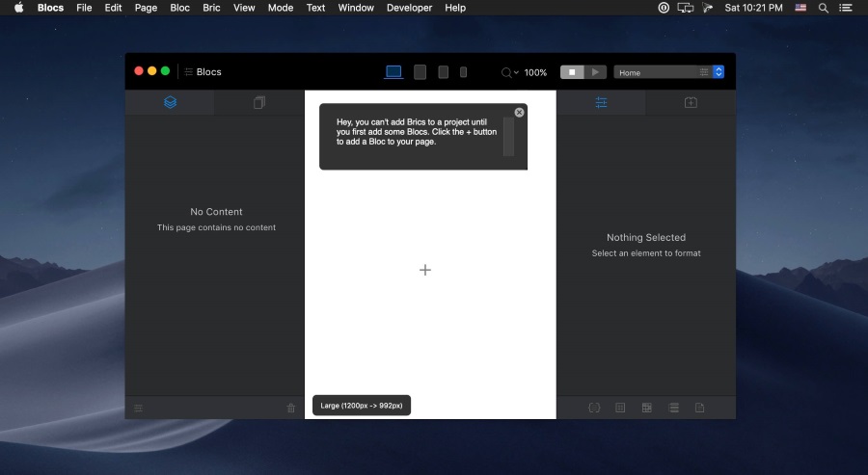Close the Brics hint notification
This screenshot has height=475, width=868.
[519, 113]
